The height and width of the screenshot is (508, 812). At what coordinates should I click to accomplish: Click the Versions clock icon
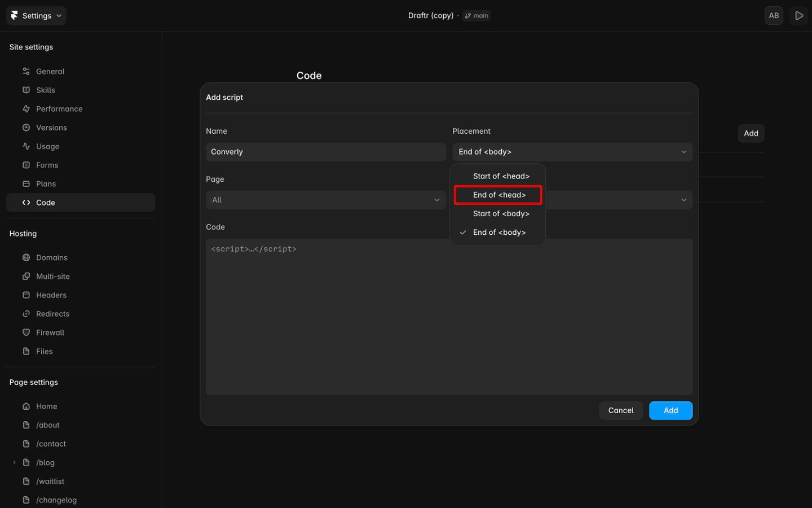pos(26,128)
